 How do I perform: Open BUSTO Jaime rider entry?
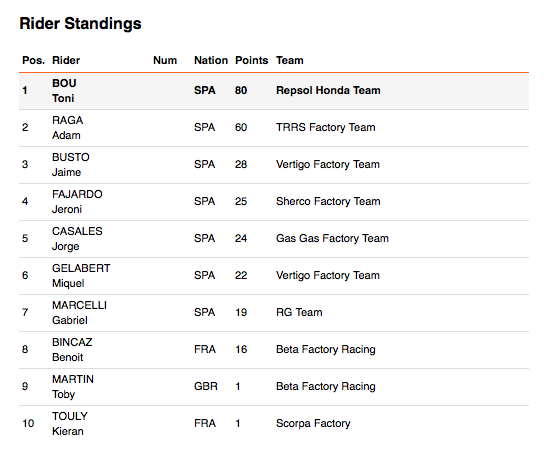[71, 165]
